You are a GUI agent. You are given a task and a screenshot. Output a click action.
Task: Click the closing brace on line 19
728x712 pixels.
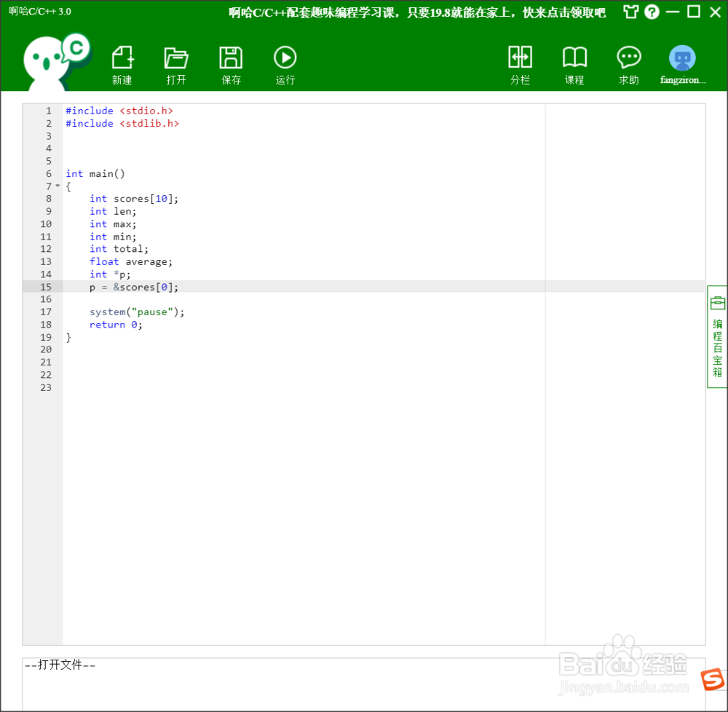point(68,337)
